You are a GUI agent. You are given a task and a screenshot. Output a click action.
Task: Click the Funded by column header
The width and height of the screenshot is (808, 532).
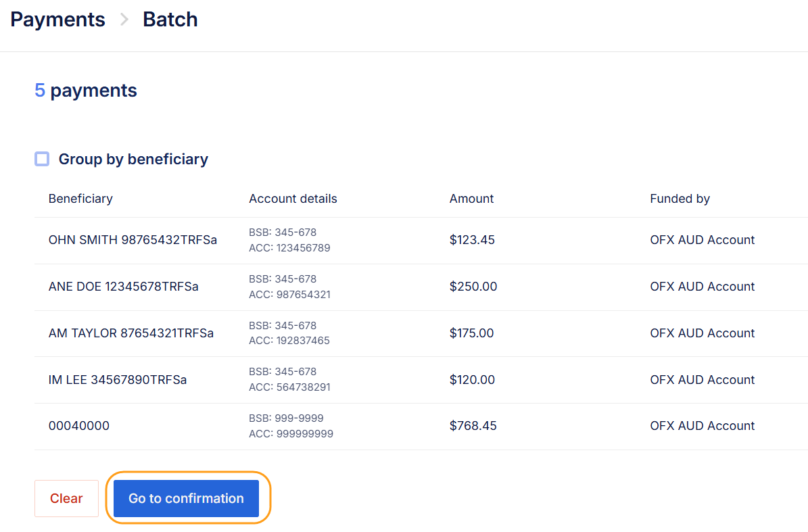click(x=680, y=199)
